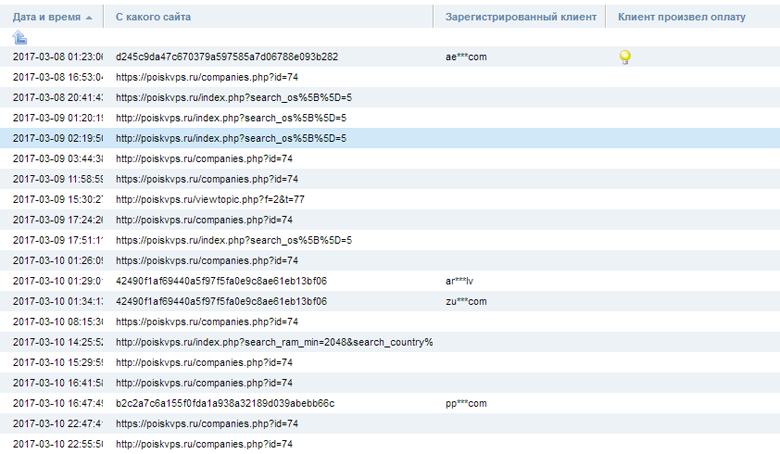Select the row dated 2017-03-10 22:55
780x454 pixels.
pos(390,444)
